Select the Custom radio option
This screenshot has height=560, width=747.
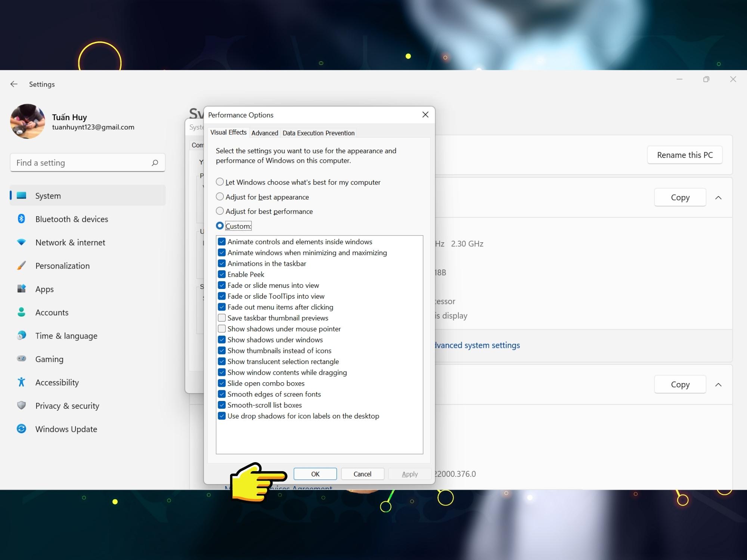pyautogui.click(x=220, y=226)
